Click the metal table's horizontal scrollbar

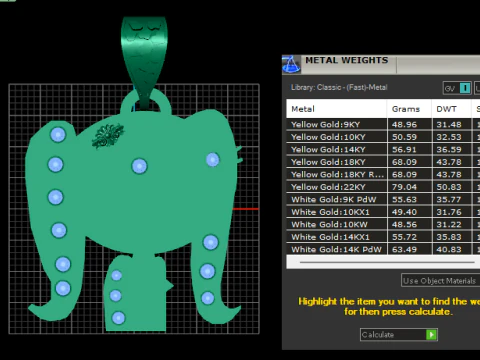[x=387, y=262]
